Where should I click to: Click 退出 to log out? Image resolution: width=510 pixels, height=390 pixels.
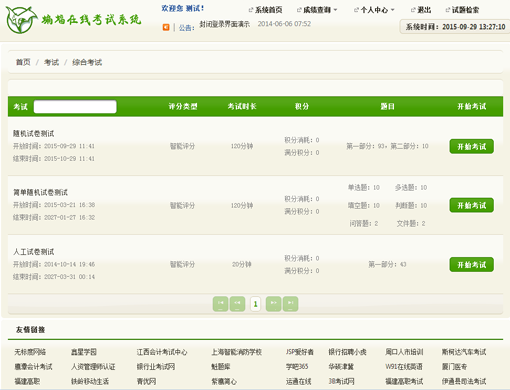pyautogui.click(x=424, y=10)
